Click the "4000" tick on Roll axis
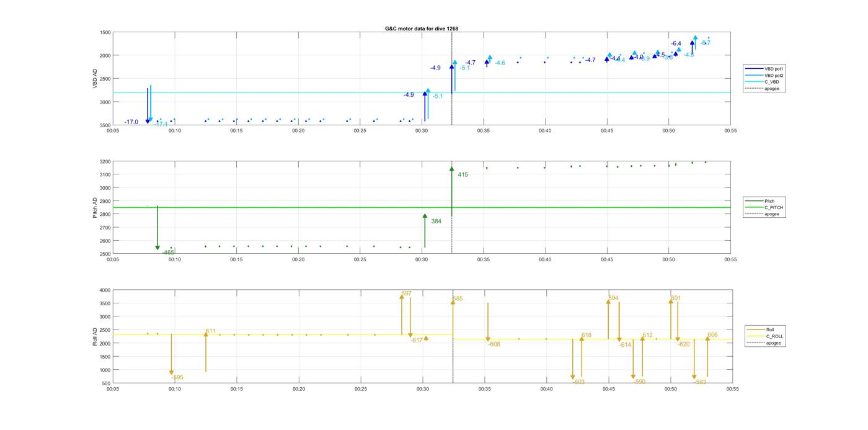The width and height of the screenshot is (868, 430). tap(105, 290)
